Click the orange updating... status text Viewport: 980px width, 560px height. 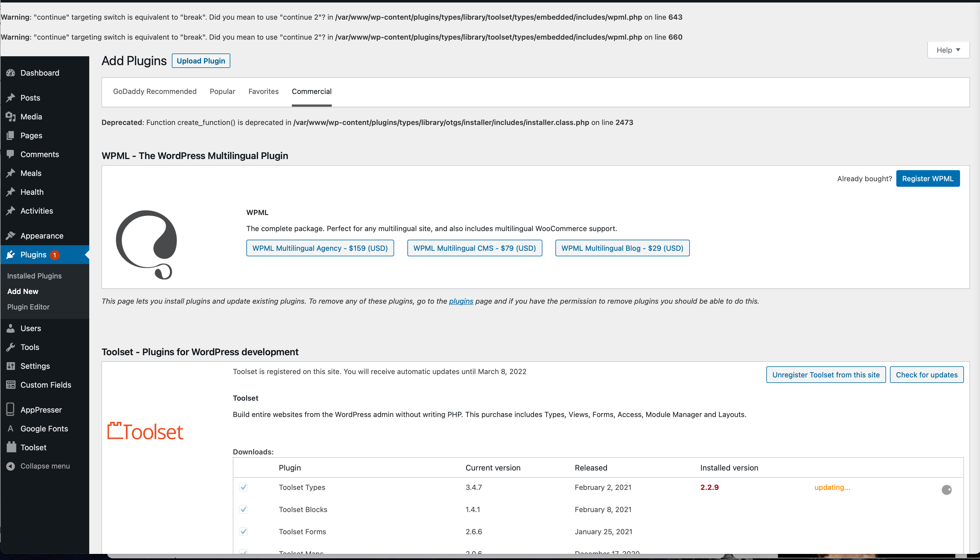pyautogui.click(x=832, y=487)
